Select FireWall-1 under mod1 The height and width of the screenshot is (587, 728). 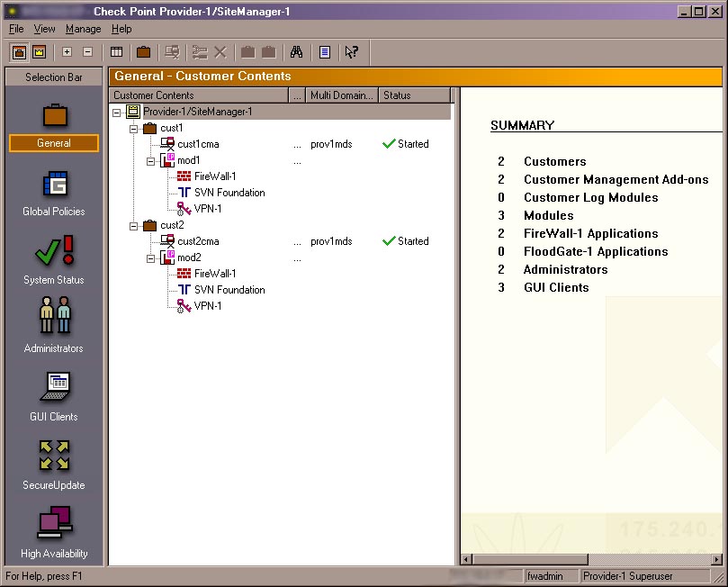(215, 176)
